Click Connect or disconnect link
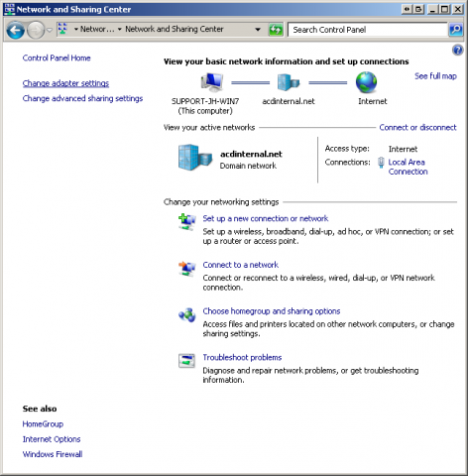The width and height of the screenshot is (468, 476). click(x=417, y=127)
